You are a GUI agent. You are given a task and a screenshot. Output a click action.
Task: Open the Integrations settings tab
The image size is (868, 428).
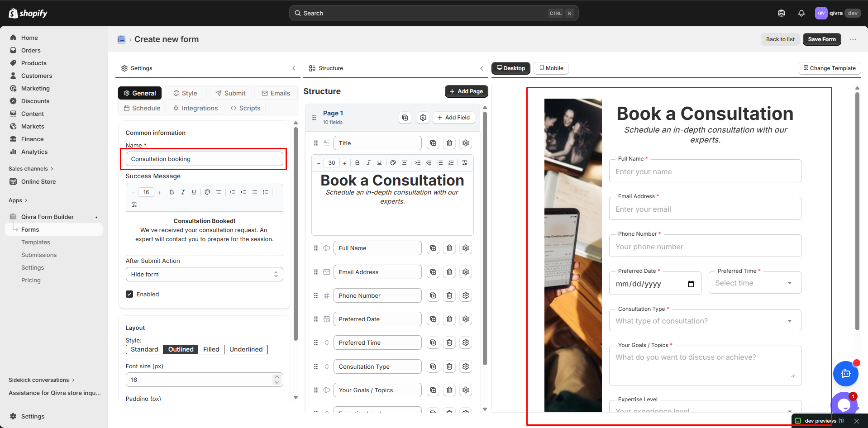click(196, 108)
